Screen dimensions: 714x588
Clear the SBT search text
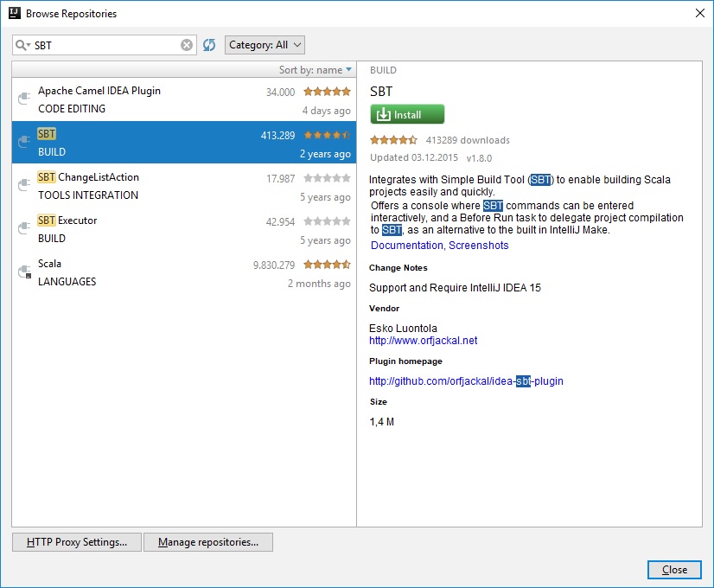(186, 45)
